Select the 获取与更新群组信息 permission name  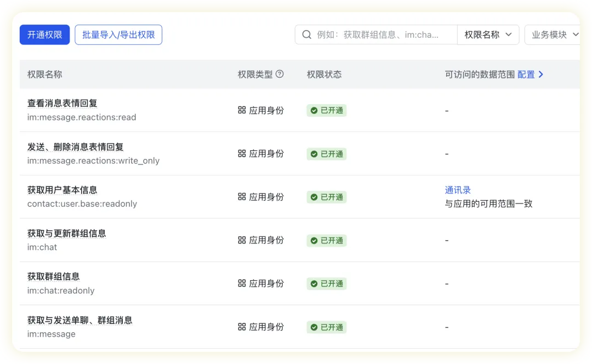point(67,234)
